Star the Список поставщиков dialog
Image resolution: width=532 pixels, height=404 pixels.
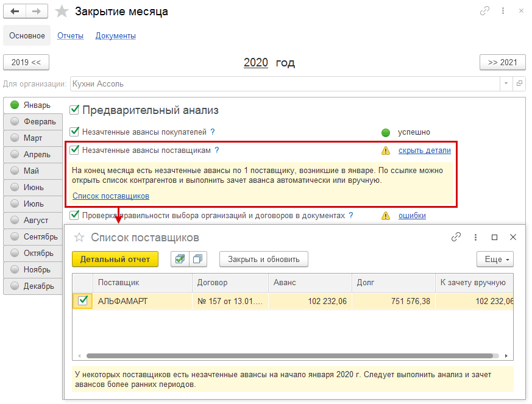(79, 238)
